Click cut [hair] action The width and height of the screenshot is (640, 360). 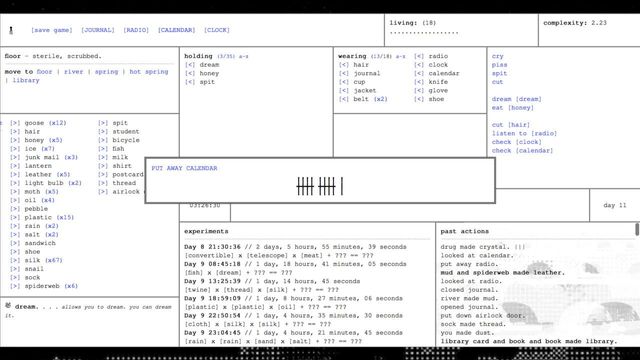pos(511,125)
